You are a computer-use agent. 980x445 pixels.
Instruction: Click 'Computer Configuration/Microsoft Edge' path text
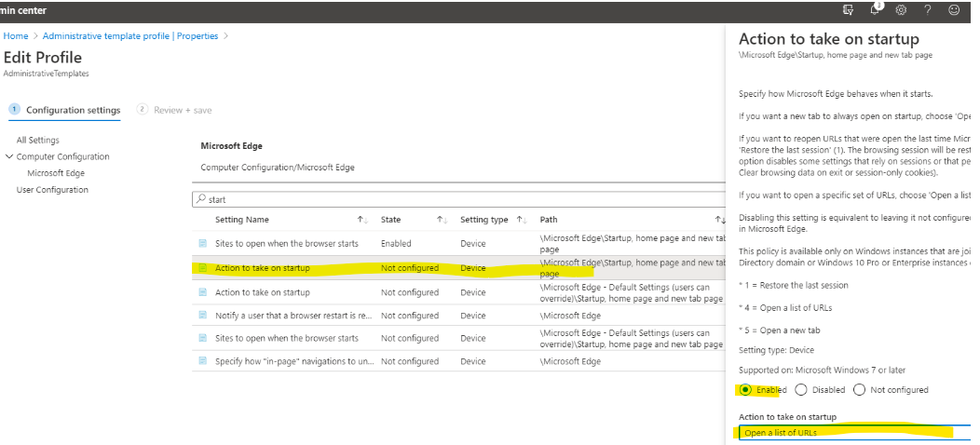click(x=278, y=168)
